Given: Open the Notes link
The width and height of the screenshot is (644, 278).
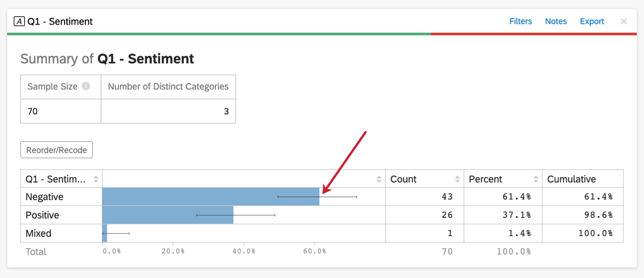Looking at the screenshot, I should coord(556,22).
